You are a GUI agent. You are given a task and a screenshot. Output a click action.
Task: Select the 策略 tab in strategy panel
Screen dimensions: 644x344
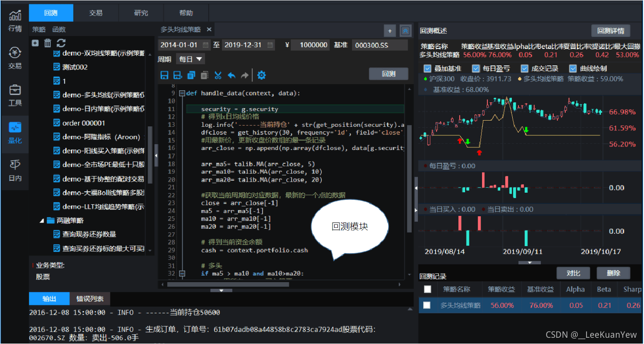[39, 29]
